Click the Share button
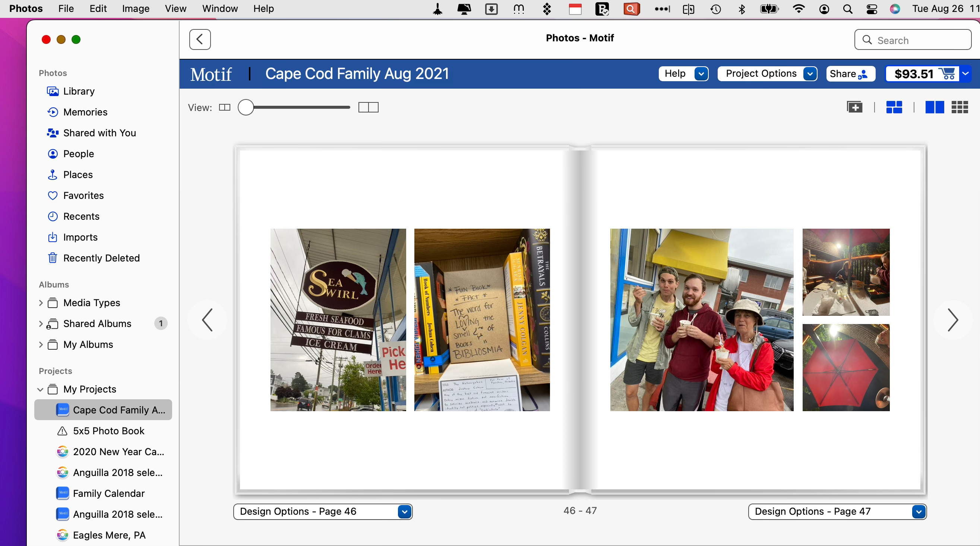Image resolution: width=980 pixels, height=546 pixels. point(850,74)
